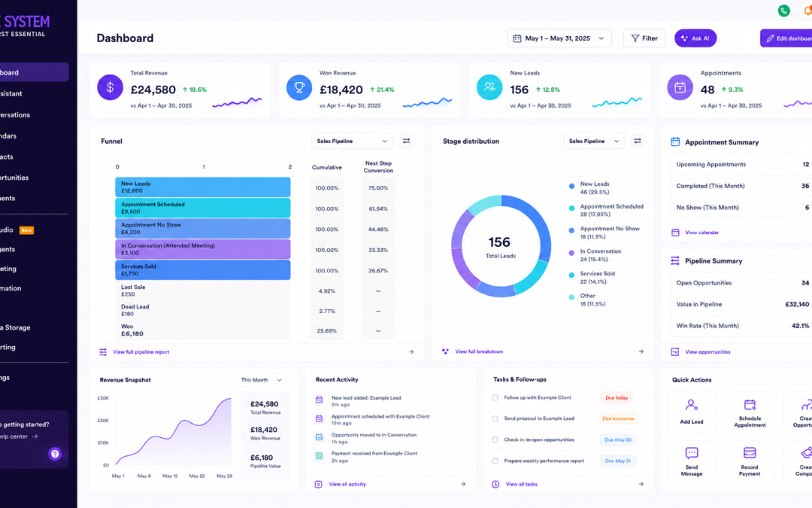The image size is (812, 508).
Task: Open View opportunities link
Action: point(707,352)
